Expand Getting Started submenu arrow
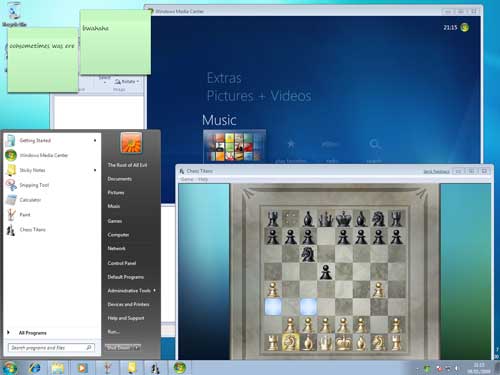500x375 pixels. pos(95,140)
